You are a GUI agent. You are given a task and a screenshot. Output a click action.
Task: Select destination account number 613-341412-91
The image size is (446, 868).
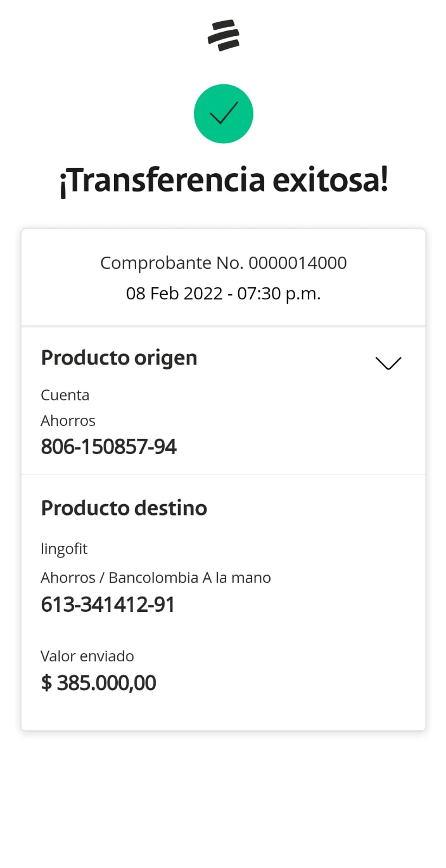pyautogui.click(x=107, y=605)
